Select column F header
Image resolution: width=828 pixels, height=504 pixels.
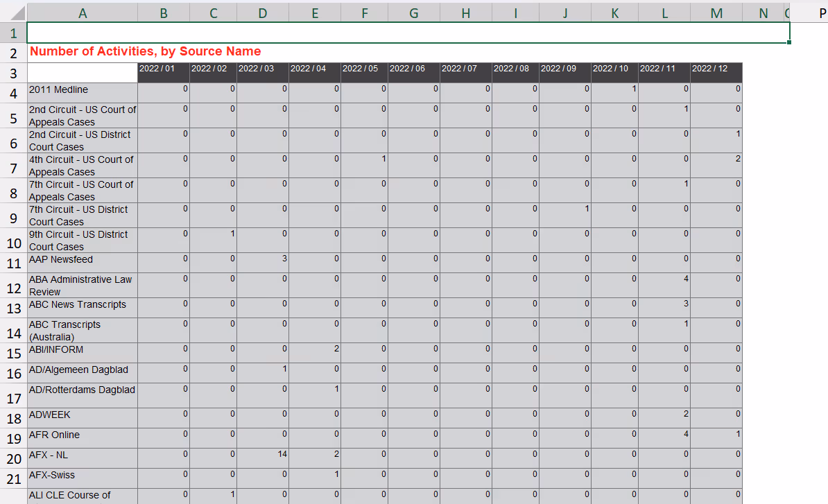(x=364, y=12)
